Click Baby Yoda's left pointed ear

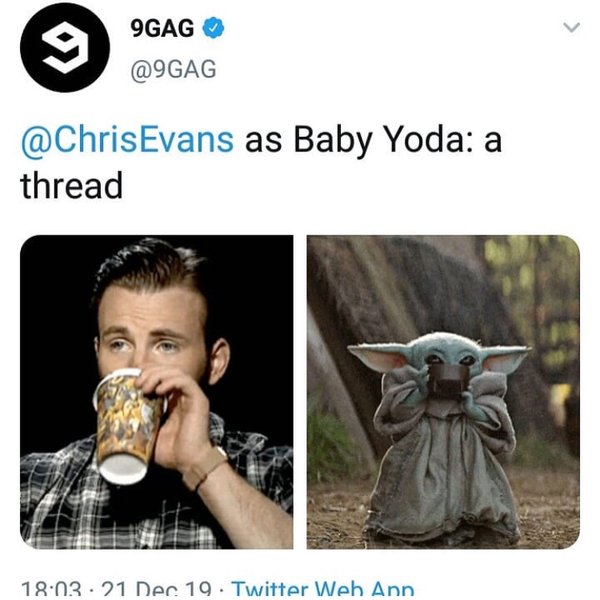pyautogui.click(x=380, y=357)
